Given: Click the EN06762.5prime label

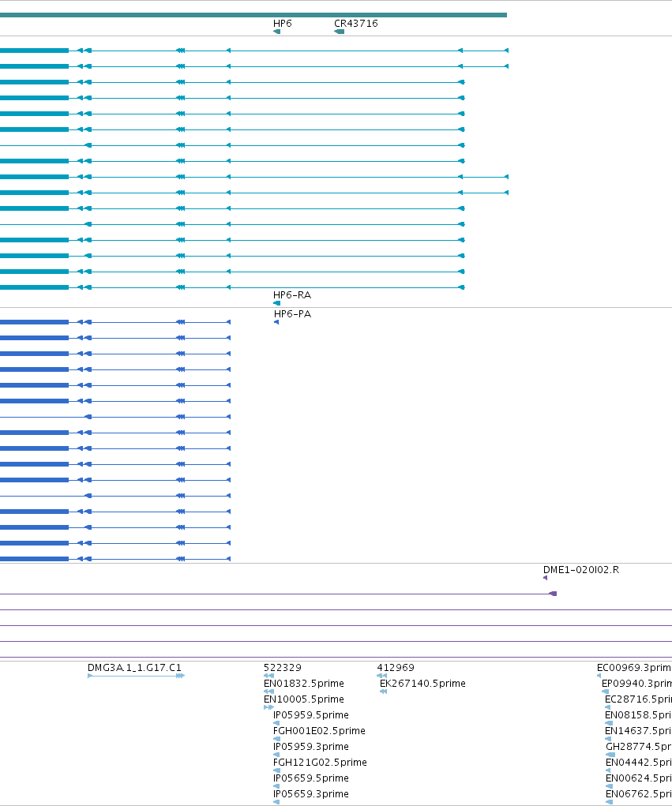Looking at the screenshot, I should tap(639, 794).
